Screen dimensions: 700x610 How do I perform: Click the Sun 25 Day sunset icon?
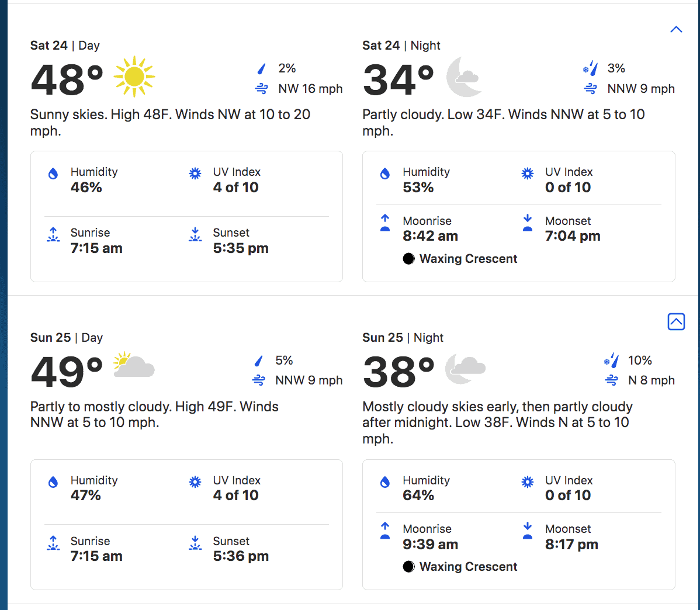coord(195,543)
